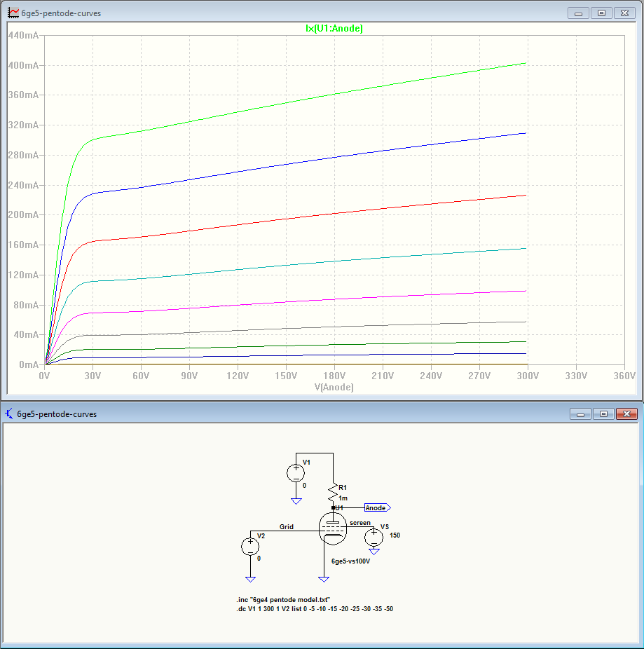Click the screen net label

[x=360, y=523]
